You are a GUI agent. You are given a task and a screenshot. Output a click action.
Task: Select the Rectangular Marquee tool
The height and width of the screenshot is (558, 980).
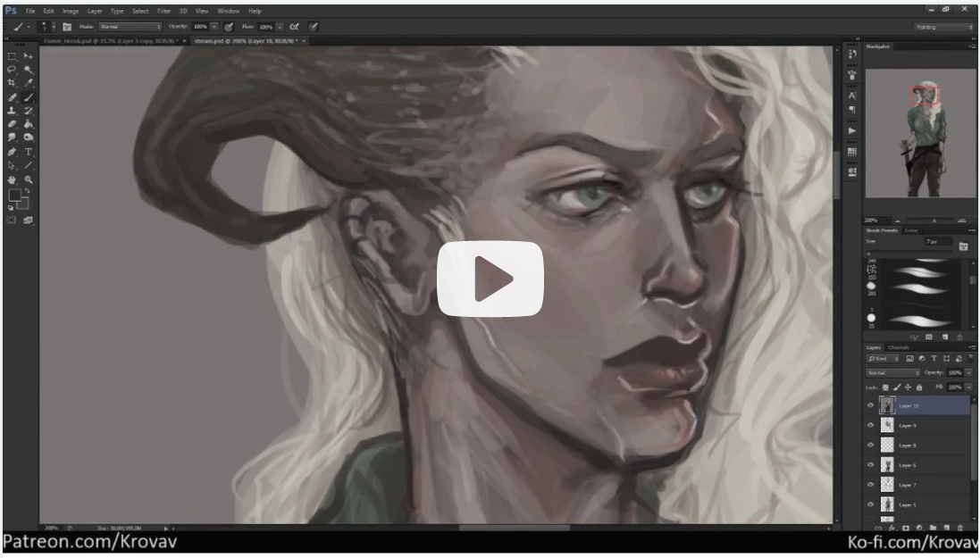click(12, 56)
